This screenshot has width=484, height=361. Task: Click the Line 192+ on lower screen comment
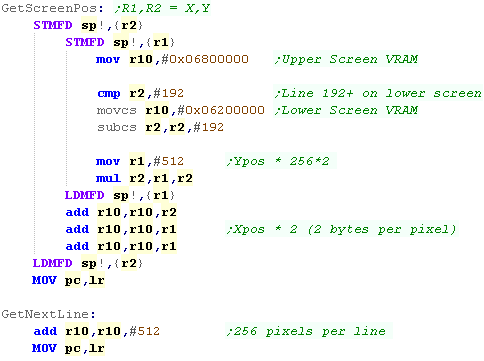[x=378, y=93]
